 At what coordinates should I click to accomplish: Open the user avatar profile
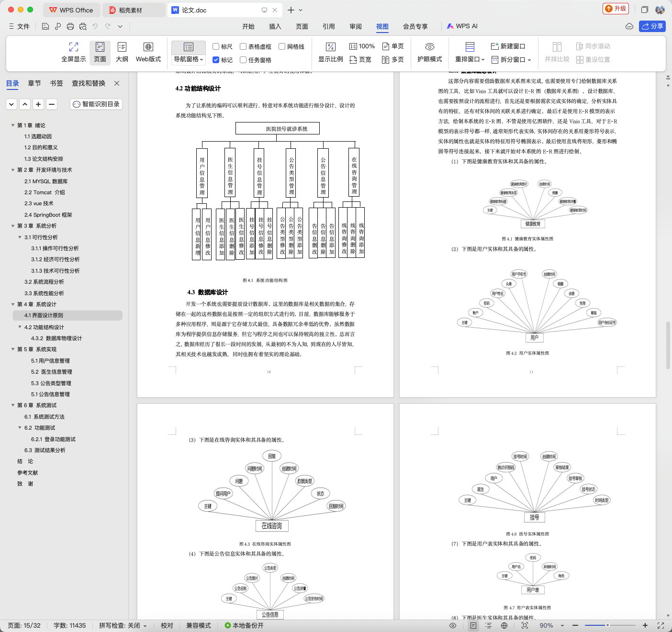point(660,10)
